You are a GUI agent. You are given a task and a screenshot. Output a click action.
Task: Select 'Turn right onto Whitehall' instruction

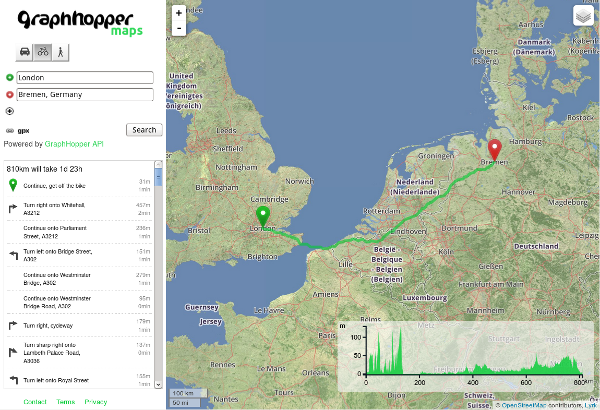pos(78,209)
